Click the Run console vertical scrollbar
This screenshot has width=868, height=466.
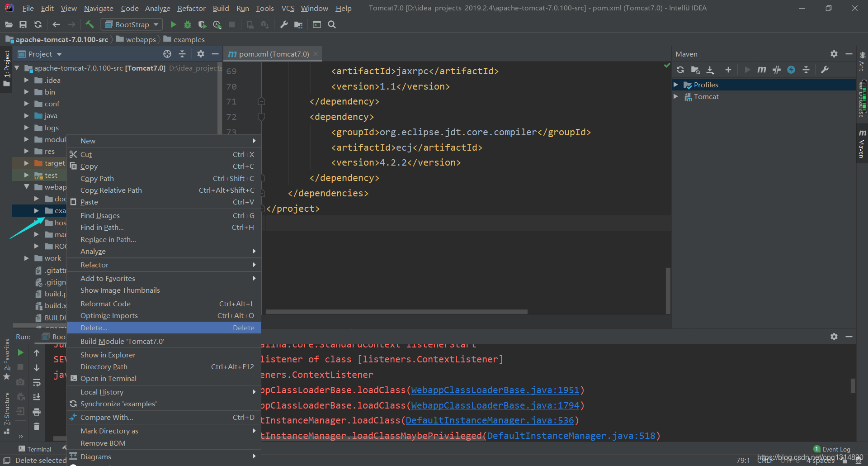coord(853,386)
